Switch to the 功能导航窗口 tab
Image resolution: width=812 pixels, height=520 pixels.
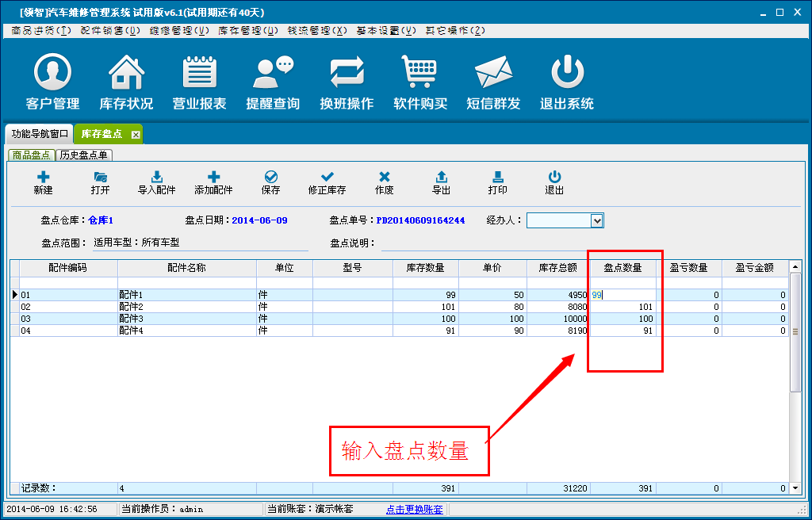[40, 134]
